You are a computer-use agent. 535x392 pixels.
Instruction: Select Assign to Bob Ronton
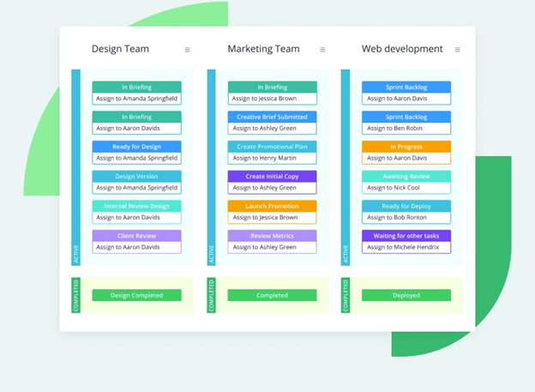pos(406,218)
